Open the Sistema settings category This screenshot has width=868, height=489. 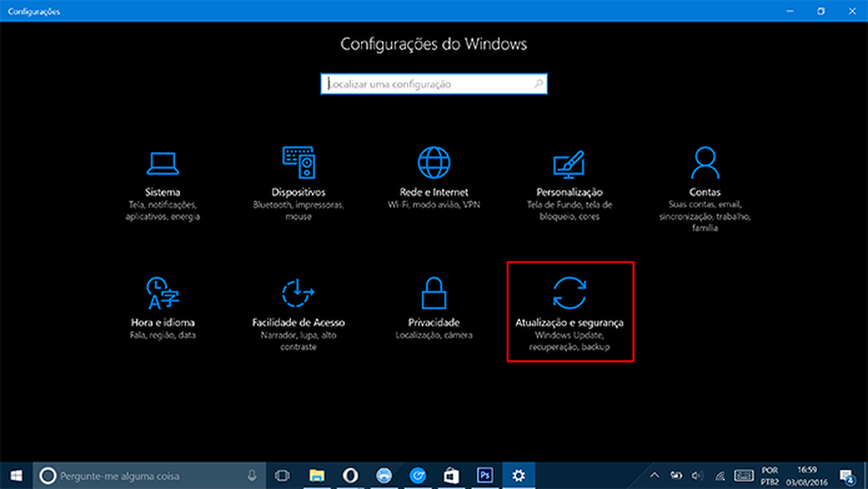point(162,185)
